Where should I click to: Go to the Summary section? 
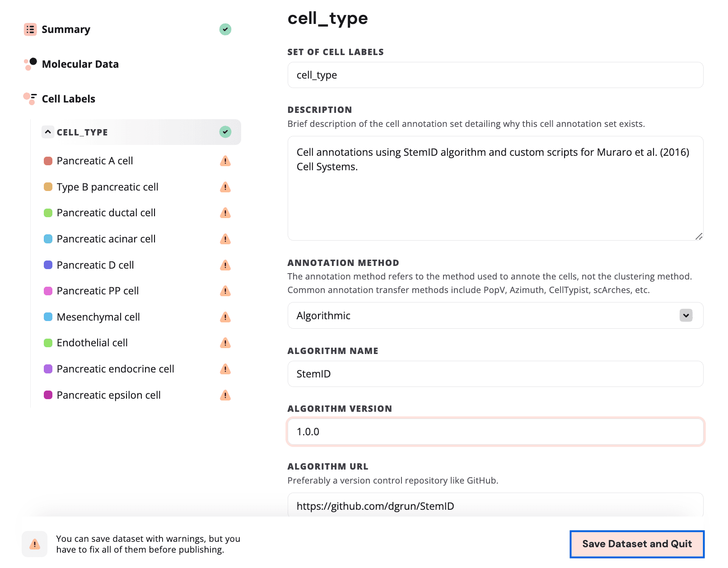[x=66, y=29]
